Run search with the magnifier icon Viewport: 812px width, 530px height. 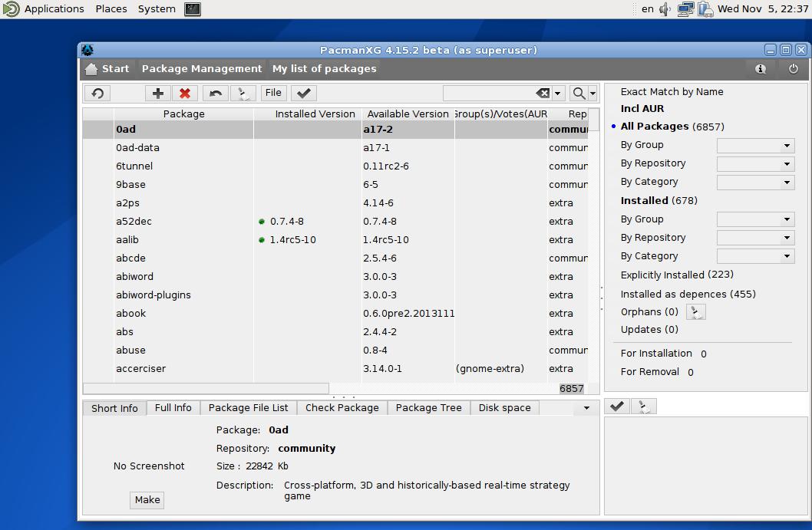(x=579, y=93)
